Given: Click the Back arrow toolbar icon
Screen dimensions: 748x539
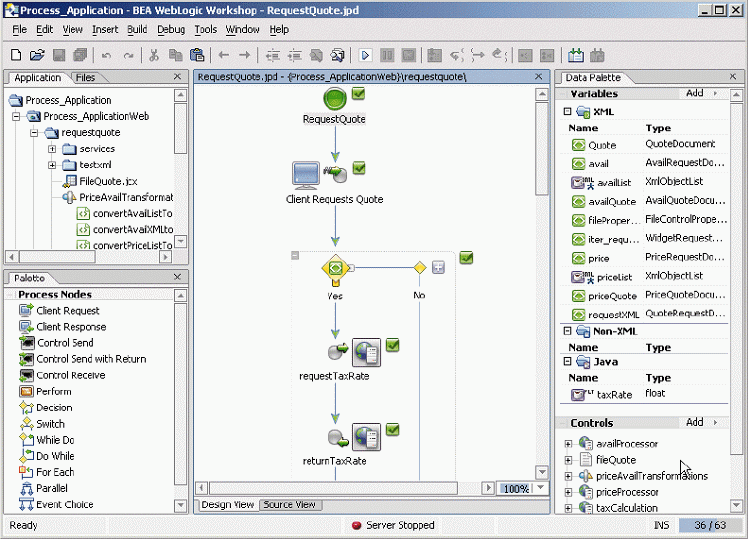Looking at the screenshot, I should click(x=223, y=55).
